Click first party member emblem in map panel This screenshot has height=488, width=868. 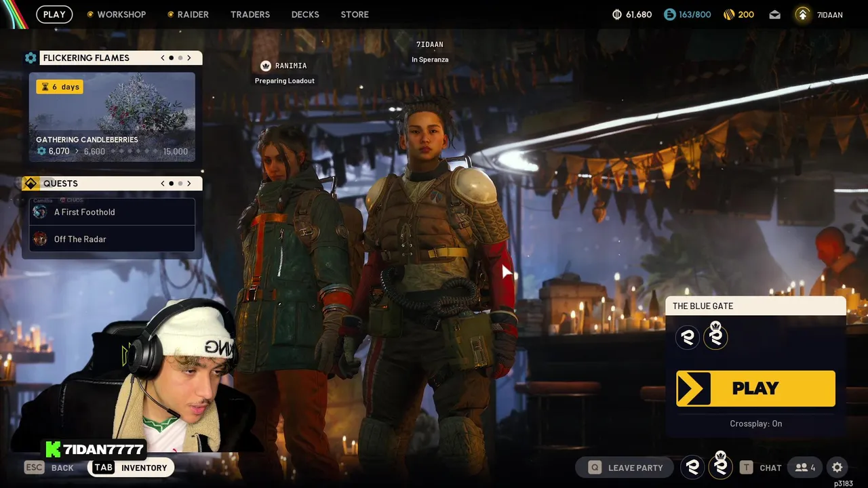pyautogui.click(x=688, y=337)
